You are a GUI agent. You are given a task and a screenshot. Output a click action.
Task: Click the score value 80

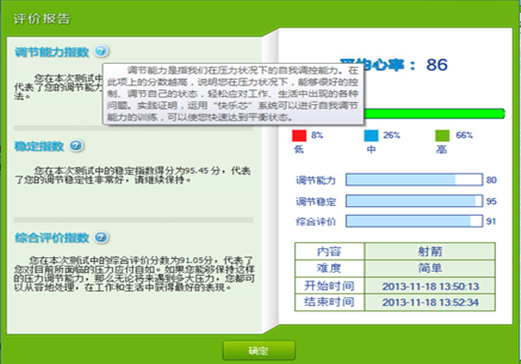[x=491, y=180]
